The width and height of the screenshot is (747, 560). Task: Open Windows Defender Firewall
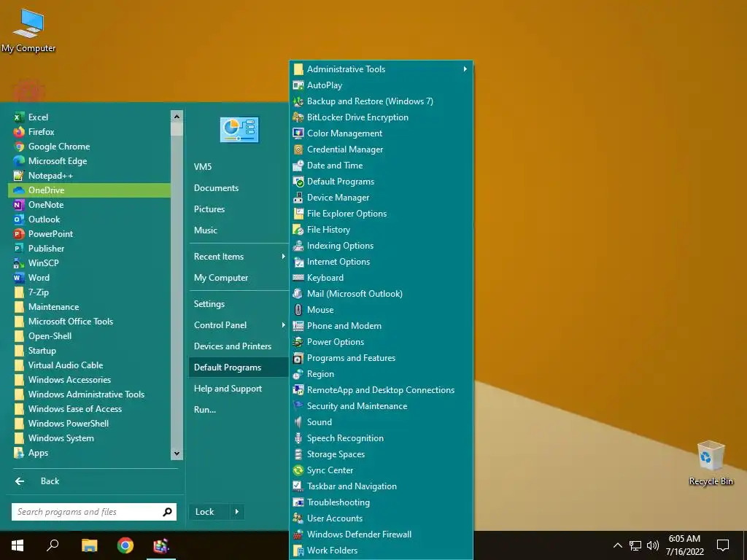381,534
